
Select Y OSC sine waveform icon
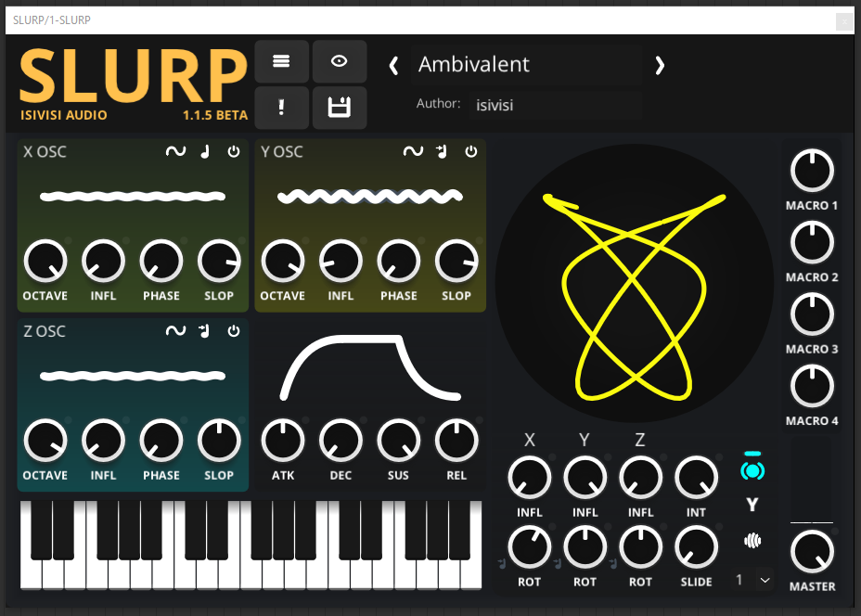(x=413, y=151)
